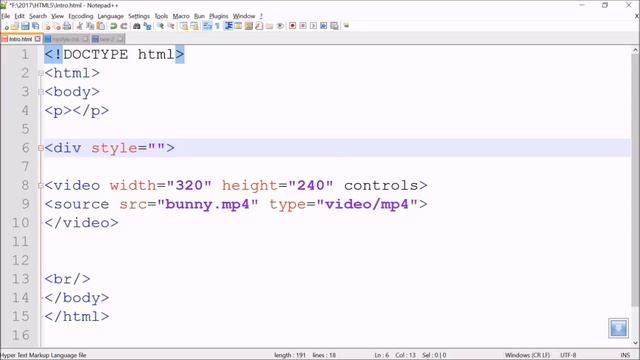Open the Settings menu

(x=139, y=16)
